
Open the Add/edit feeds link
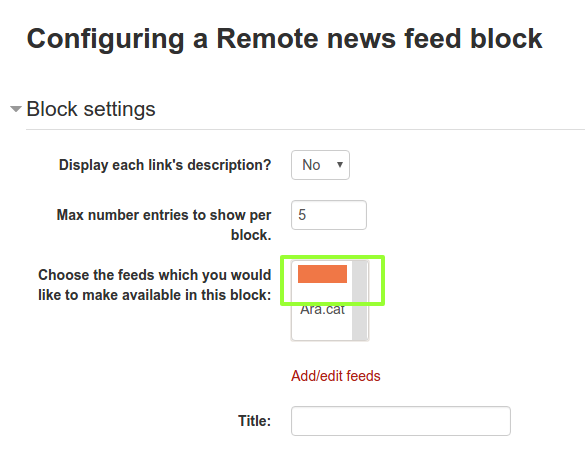[336, 376]
